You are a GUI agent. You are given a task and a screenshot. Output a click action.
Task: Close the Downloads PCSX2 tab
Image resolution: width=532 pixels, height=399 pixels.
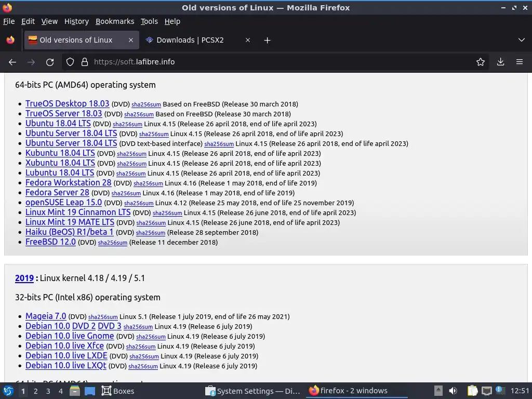248,40
